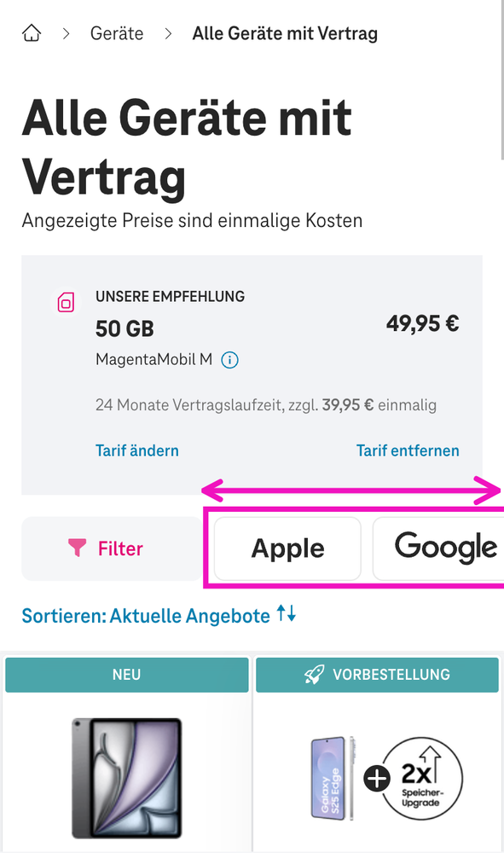Open the Geräte breadcrumb link

pyautogui.click(x=116, y=33)
